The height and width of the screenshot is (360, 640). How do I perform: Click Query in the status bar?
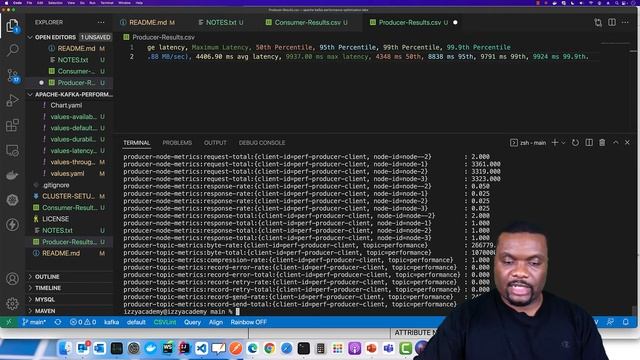pyautogui.click(x=192, y=322)
